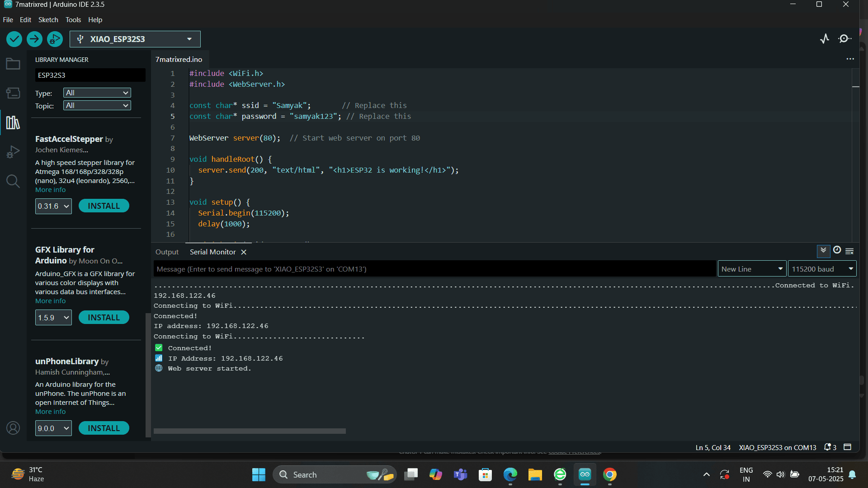This screenshot has width=868, height=488.
Task: Click XIAO_ESP32S3 on COM13 status text
Action: [778, 448]
